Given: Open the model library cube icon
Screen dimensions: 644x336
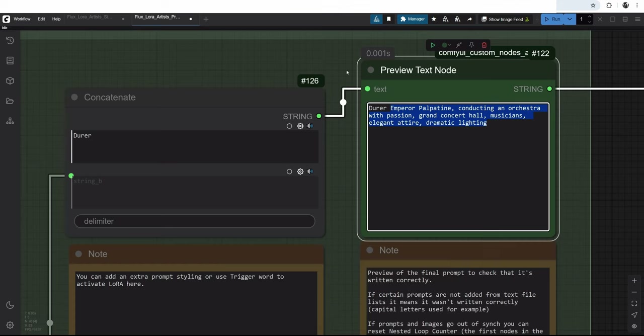Looking at the screenshot, I should (10, 80).
